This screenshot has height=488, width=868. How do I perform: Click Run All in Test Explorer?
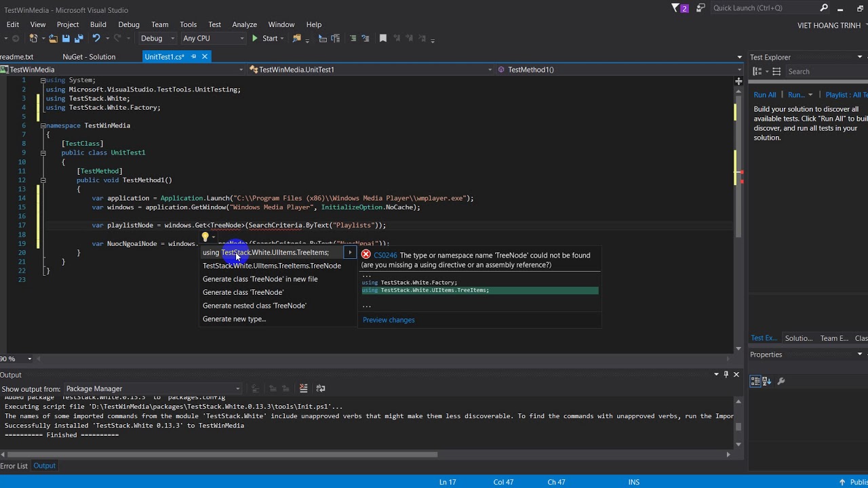point(765,95)
